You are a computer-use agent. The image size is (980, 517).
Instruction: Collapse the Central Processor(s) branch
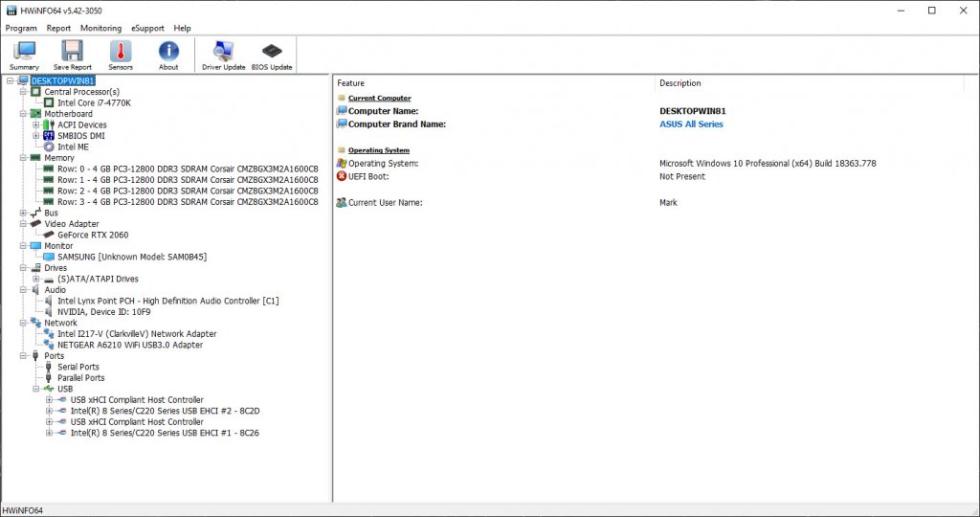point(23,92)
